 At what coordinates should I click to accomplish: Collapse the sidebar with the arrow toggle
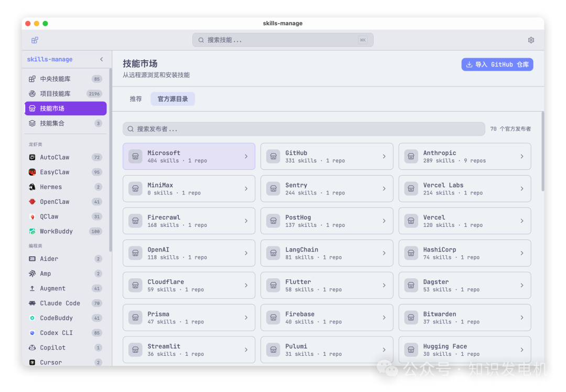pos(101,59)
